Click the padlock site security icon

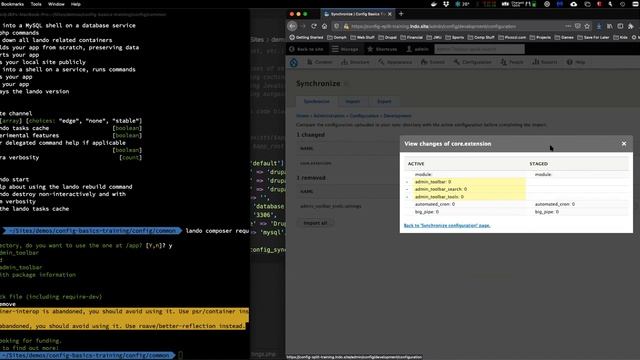tap(346, 26)
